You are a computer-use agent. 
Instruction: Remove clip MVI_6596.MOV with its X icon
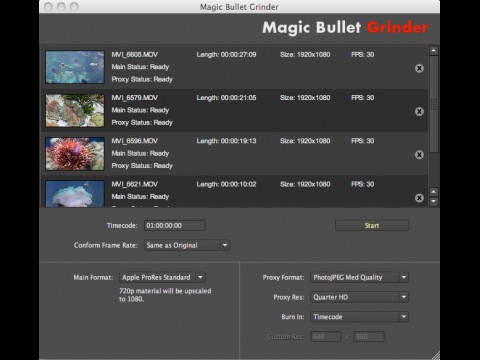click(x=419, y=155)
